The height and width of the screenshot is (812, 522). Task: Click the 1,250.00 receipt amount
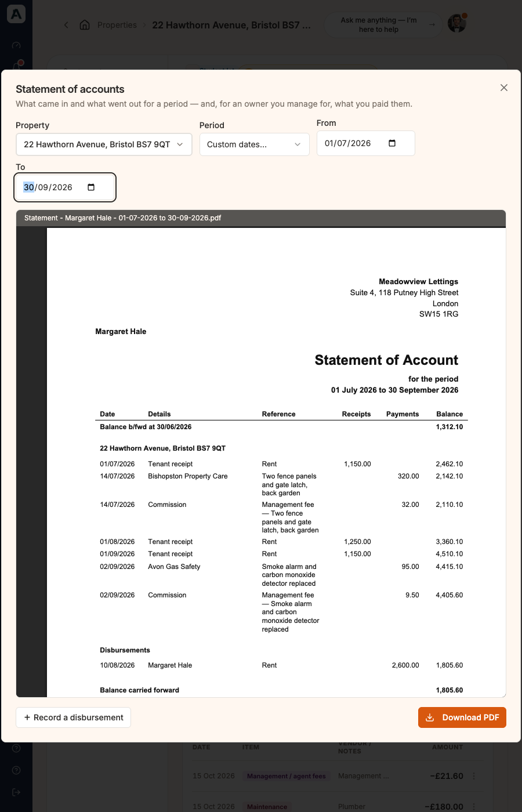click(x=357, y=542)
